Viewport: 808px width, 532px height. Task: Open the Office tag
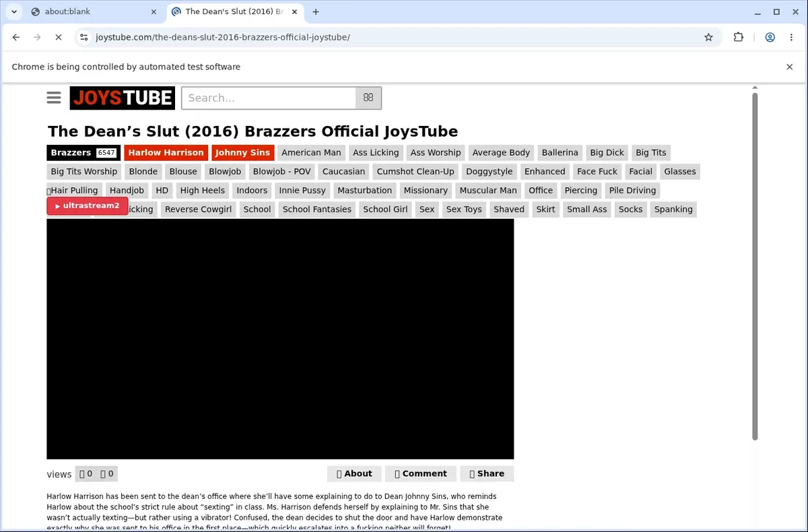pyautogui.click(x=541, y=191)
